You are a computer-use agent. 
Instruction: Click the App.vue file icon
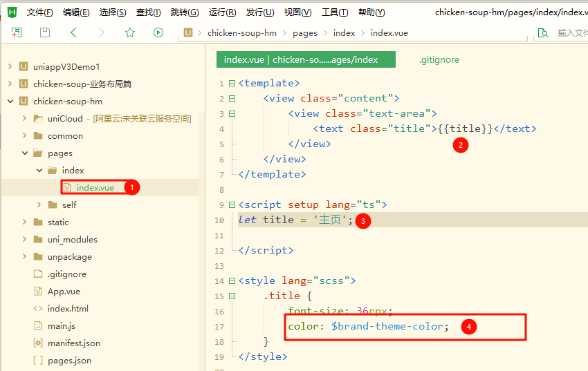38,291
